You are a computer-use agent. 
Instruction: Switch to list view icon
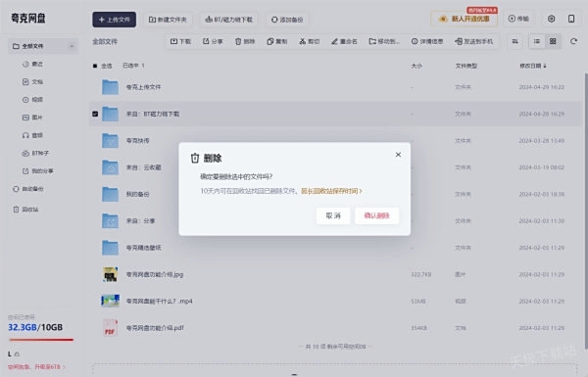pyautogui.click(x=537, y=41)
